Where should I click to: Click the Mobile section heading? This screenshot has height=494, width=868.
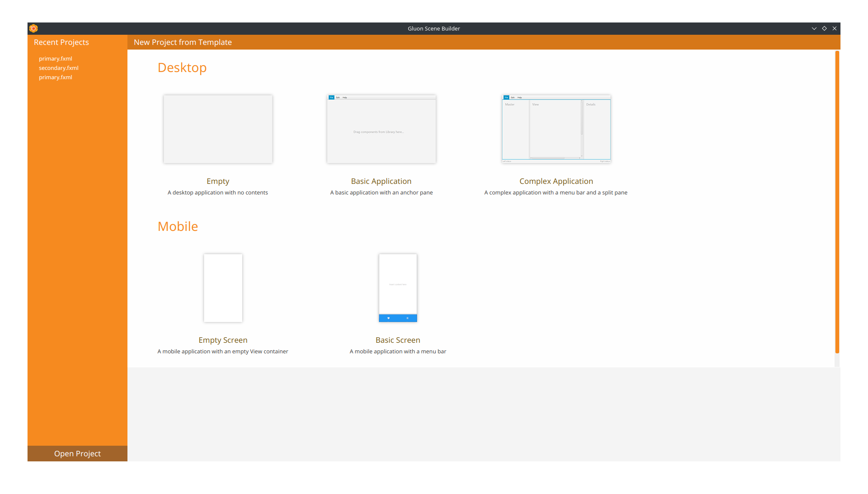[x=178, y=226]
